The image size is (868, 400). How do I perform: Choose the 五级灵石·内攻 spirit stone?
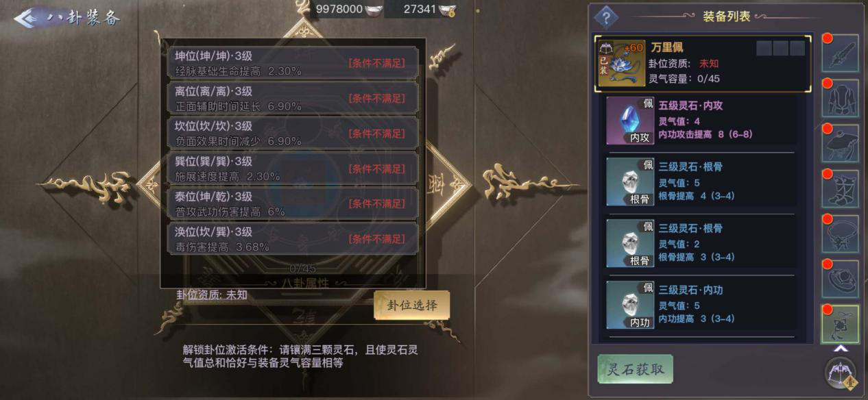tap(701, 121)
